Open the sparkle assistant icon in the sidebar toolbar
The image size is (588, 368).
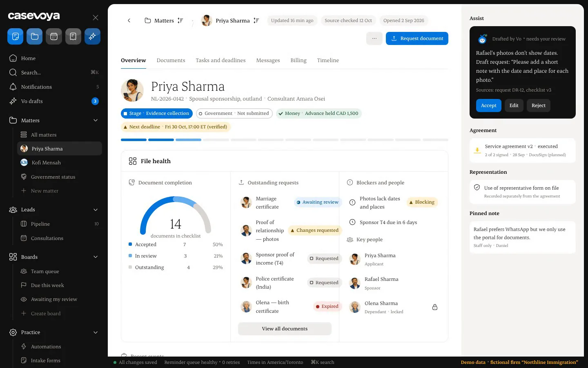coord(92,37)
